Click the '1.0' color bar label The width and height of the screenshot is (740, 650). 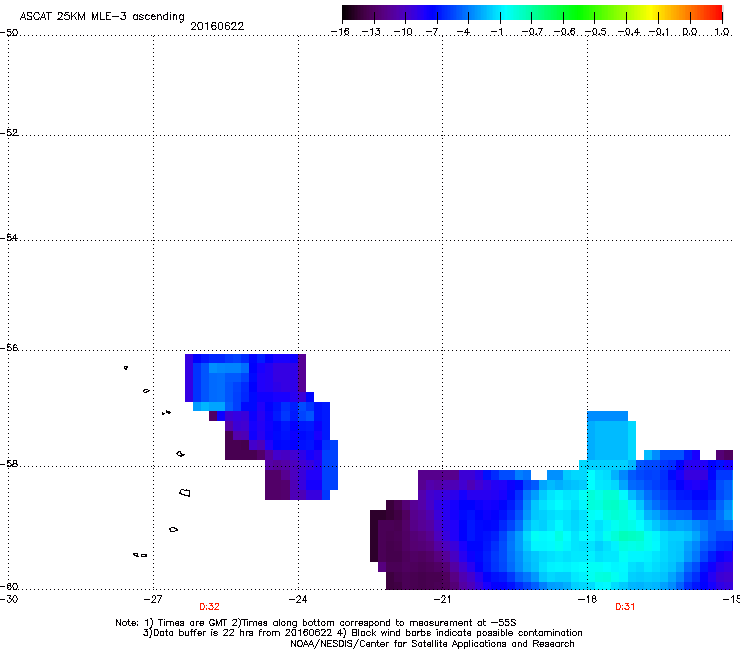click(722, 32)
